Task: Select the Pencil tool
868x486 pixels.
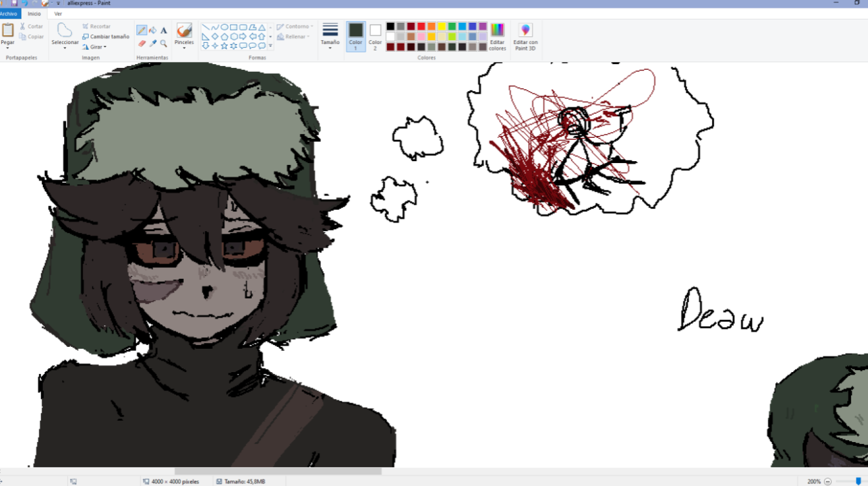Action: (142, 30)
